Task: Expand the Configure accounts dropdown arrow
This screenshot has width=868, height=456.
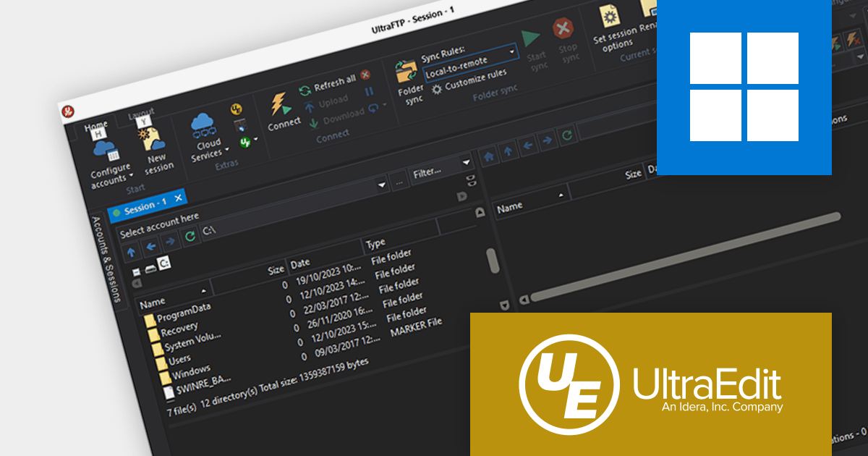Action: pos(132,174)
